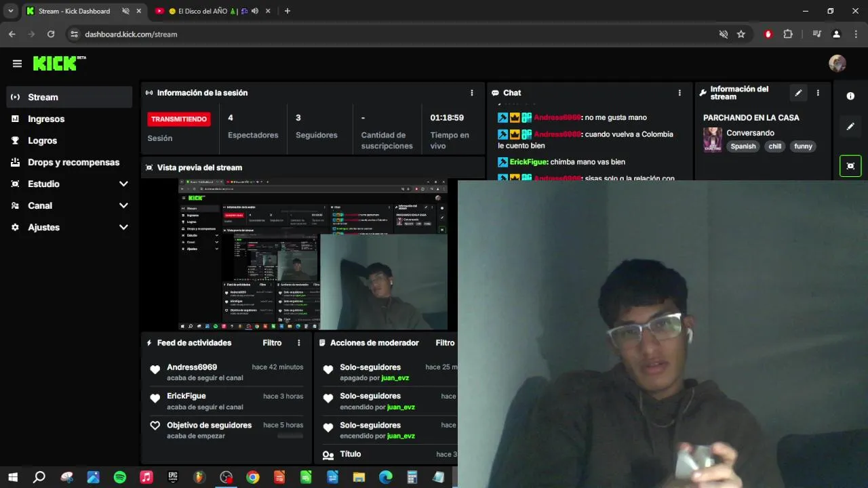Open File Explorer from the taskbar
This screenshot has width=868, height=488.
tap(359, 477)
